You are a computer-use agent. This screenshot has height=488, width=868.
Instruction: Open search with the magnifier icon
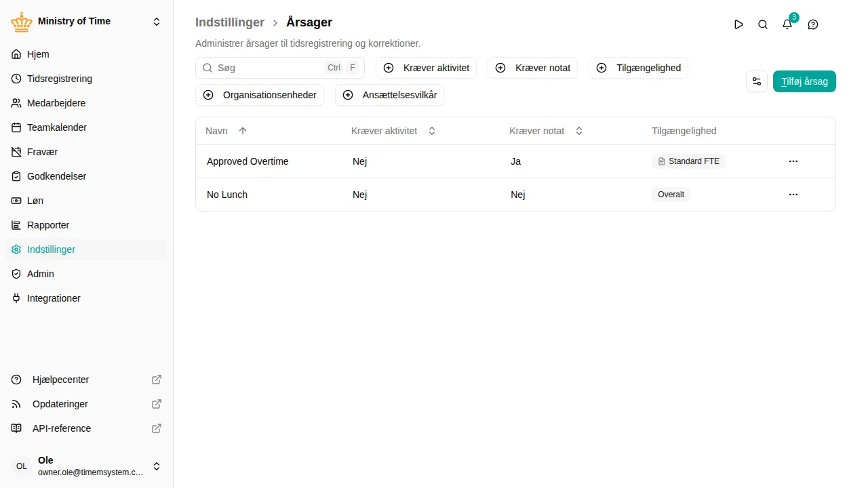pos(763,24)
